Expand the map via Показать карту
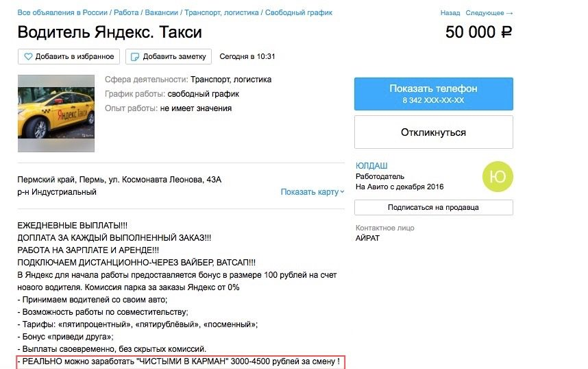 [312, 192]
